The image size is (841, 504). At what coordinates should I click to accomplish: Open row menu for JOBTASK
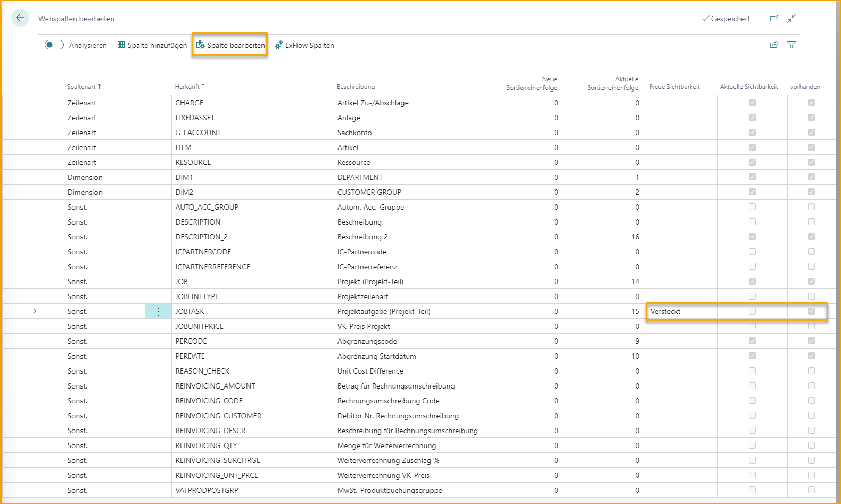[158, 311]
